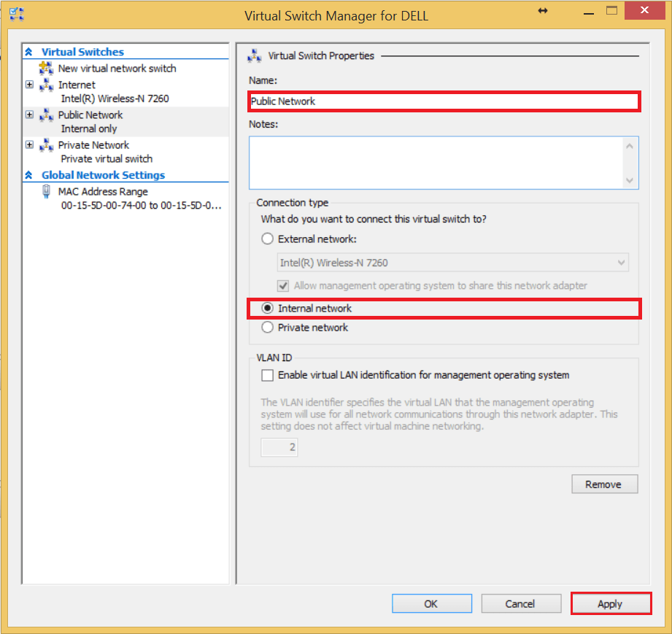
Task: Click the Internet virtual switch icon
Action: tap(47, 85)
